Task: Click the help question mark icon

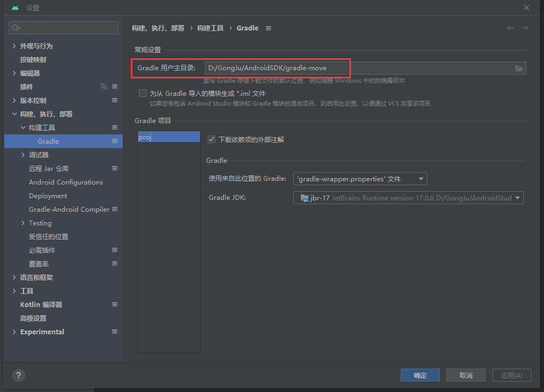Action: pos(19,375)
